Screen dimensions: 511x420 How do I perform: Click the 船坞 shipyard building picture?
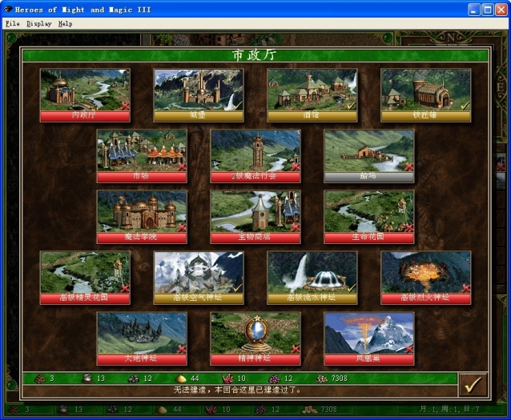click(369, 150)
